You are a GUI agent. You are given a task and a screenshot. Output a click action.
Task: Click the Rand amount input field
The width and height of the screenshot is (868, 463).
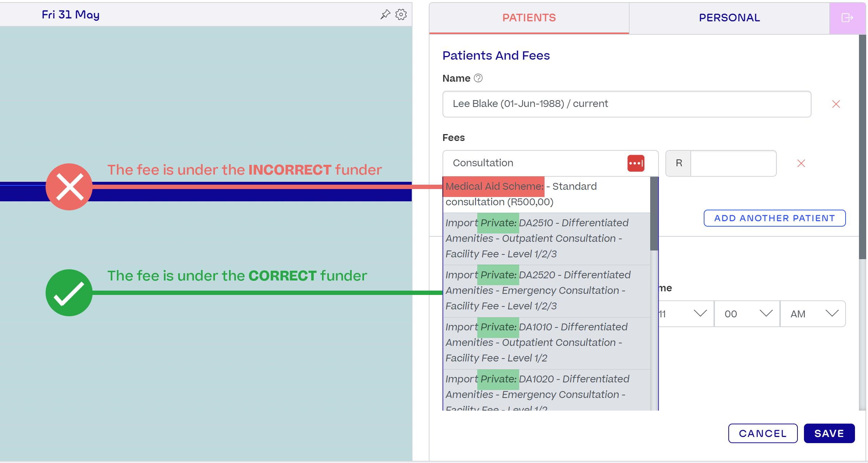[x=733, y=163]
